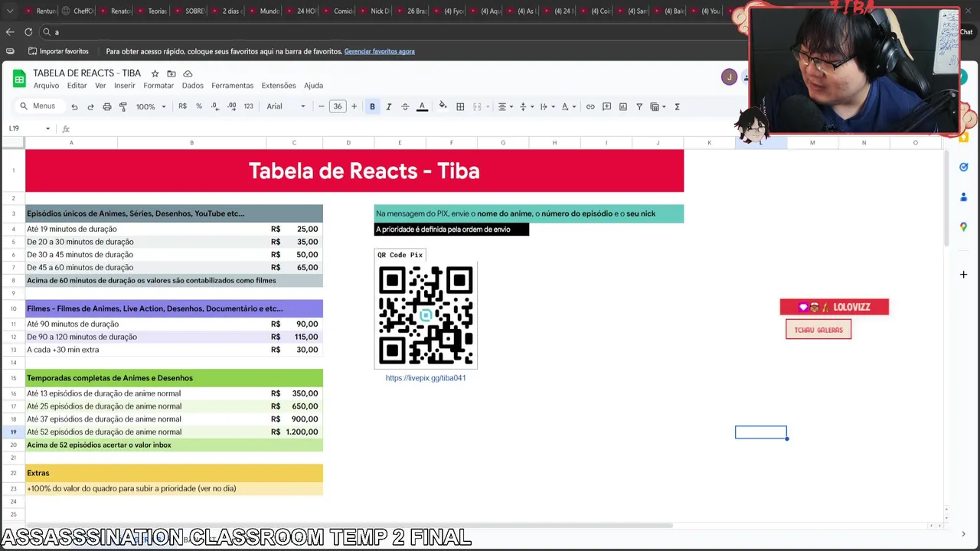Open the Arial font dropdown
Screen dimensions: 980x551
[286, 106]
